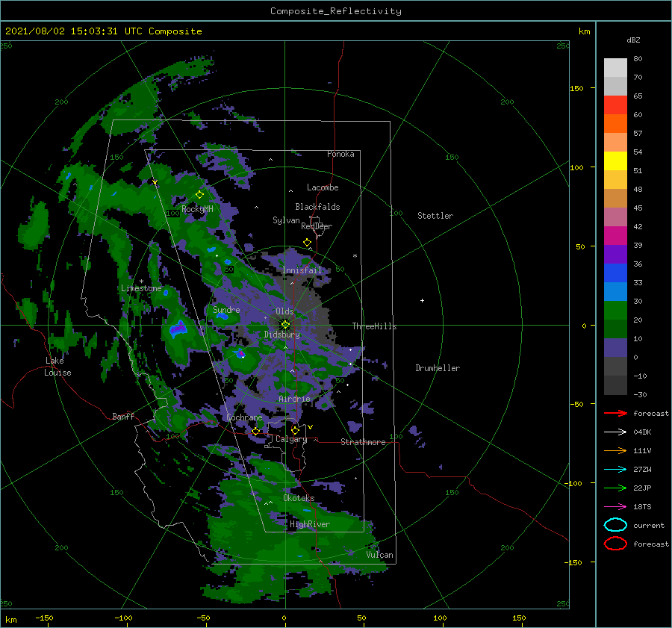Viewport: 672px width, 628px height.
Task: Click the Strathmore label
Action: 363,442
